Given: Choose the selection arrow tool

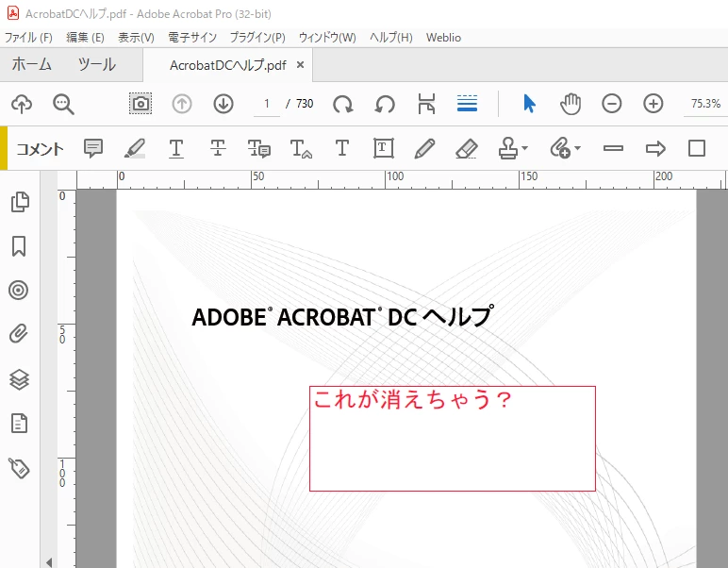Looking at the screenshot, I should pyautogui.click(x=529, y=104).
